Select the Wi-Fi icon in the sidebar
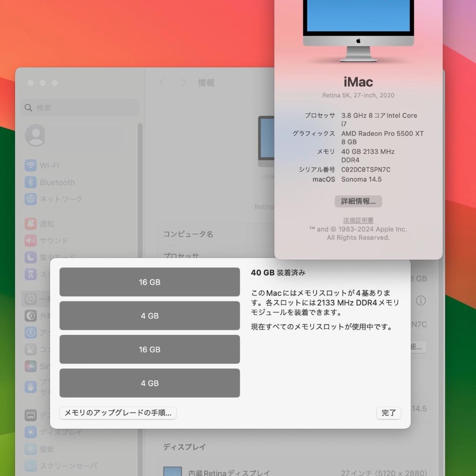 (30, 165)
